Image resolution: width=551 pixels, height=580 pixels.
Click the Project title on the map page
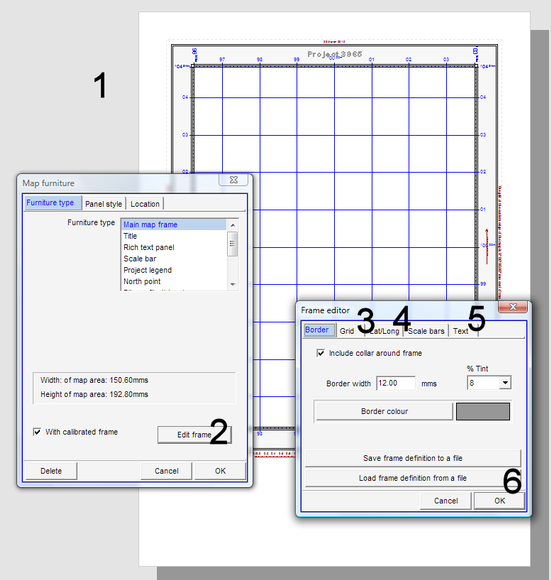(x=335, y=54)
